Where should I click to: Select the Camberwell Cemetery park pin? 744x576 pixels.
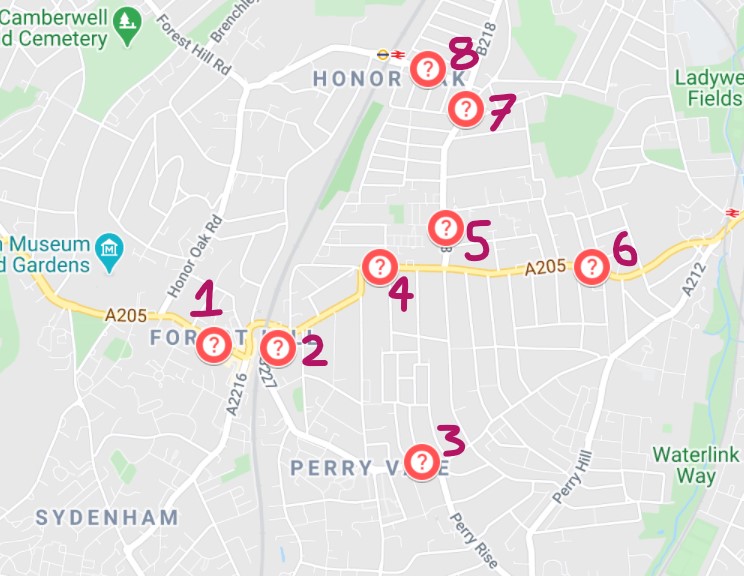[127, 26]
